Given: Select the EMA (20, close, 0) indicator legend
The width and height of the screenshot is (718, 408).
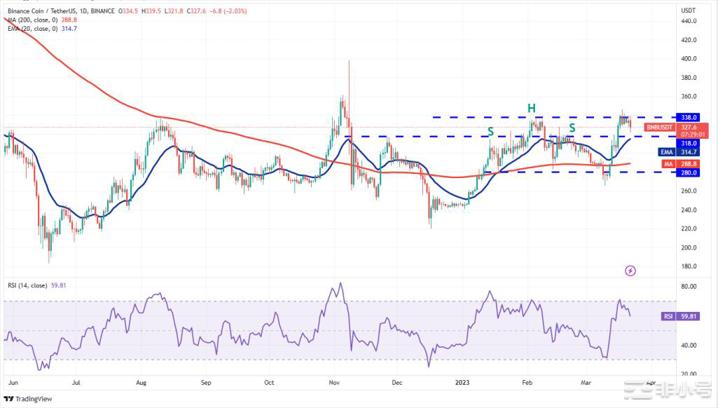Looking at the screenshot, I should [x=40, y=28].
